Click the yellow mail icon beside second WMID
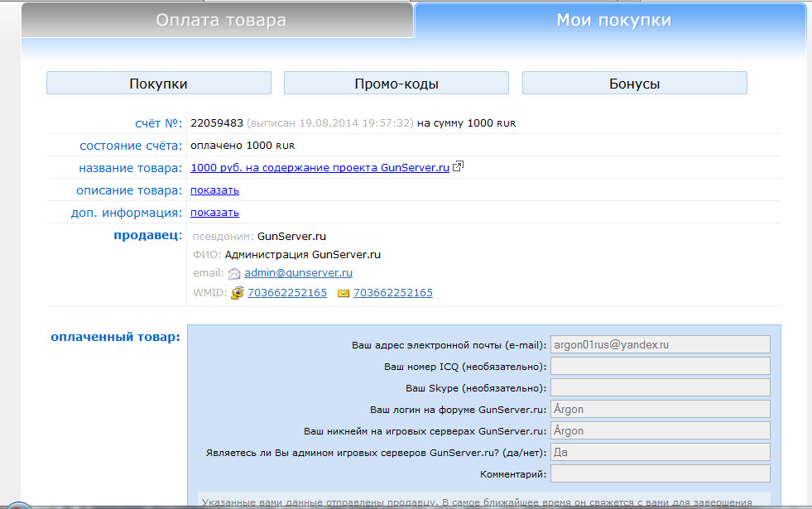Viewport: 812px width, 509px height. coord(344,293)
